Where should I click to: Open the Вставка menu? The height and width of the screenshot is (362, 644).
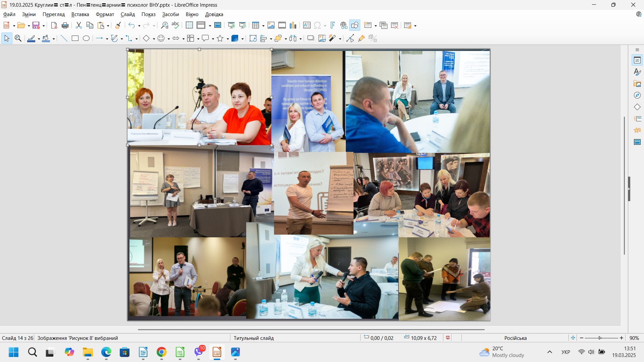(80, 14)
